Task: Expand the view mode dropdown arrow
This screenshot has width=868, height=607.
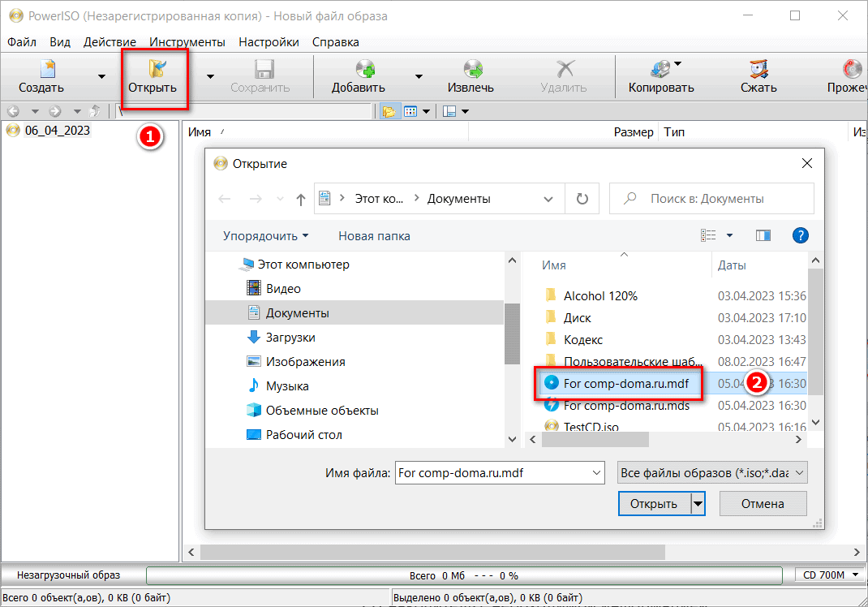Action: click(x=426, y=111)
